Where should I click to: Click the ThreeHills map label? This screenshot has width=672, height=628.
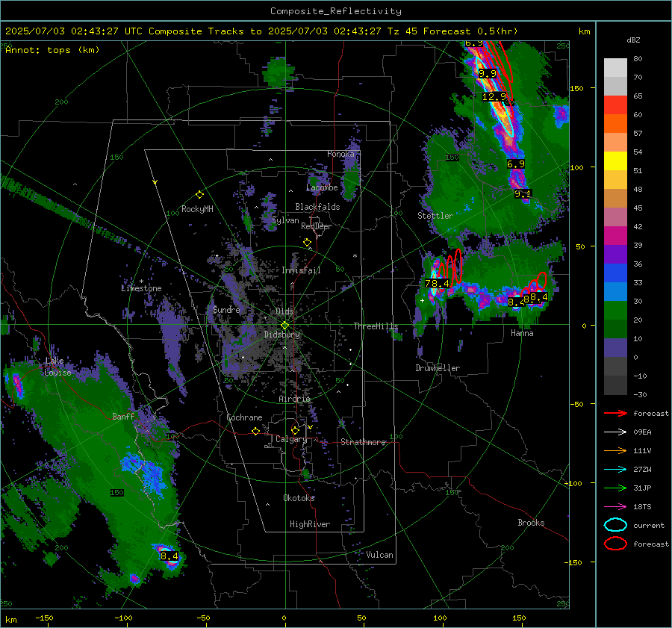[x=376, y=326]
